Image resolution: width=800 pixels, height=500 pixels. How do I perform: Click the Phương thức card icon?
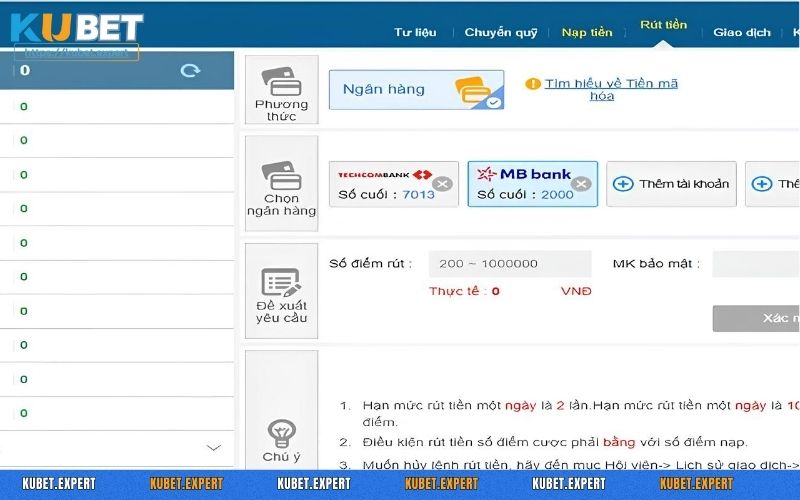(281, 80)
